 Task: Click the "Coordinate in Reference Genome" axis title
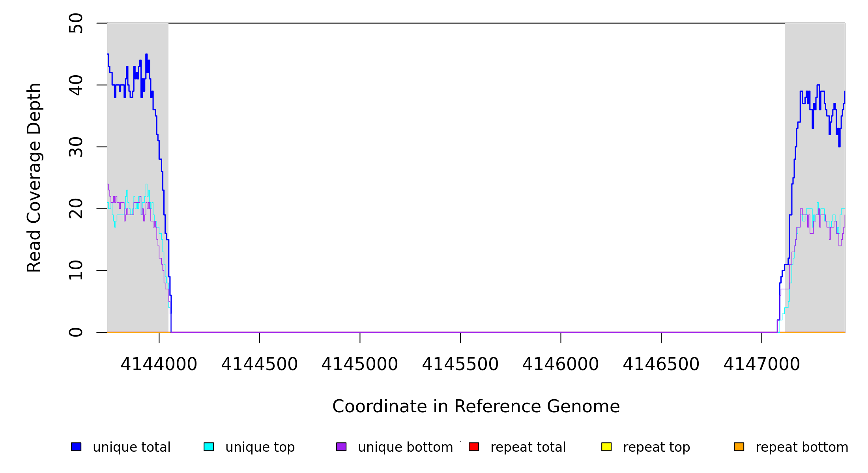click(476, 406)
